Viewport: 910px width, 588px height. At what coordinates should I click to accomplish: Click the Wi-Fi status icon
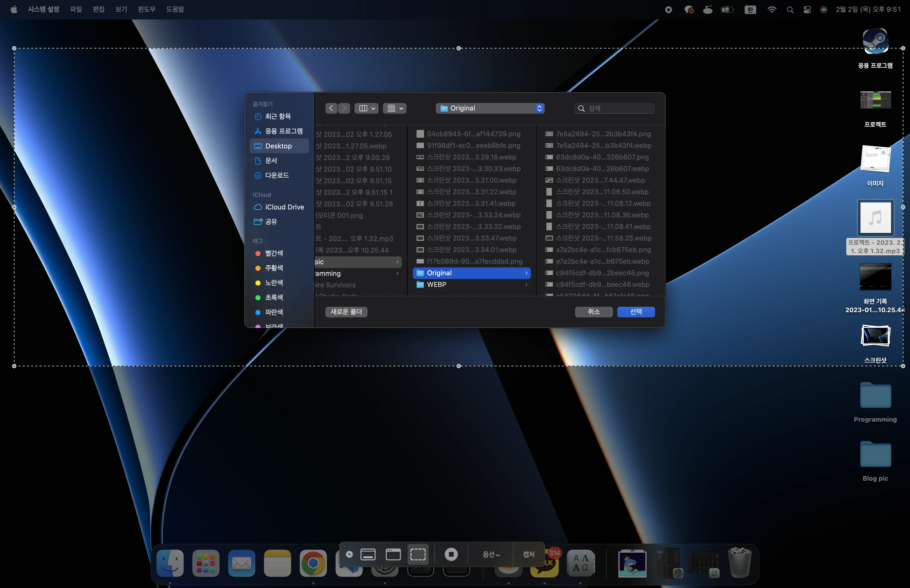[772, 9]
